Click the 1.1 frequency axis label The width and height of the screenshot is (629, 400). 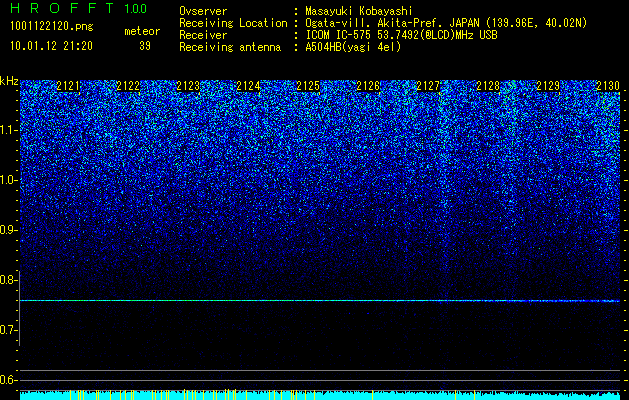click(9, 131)
